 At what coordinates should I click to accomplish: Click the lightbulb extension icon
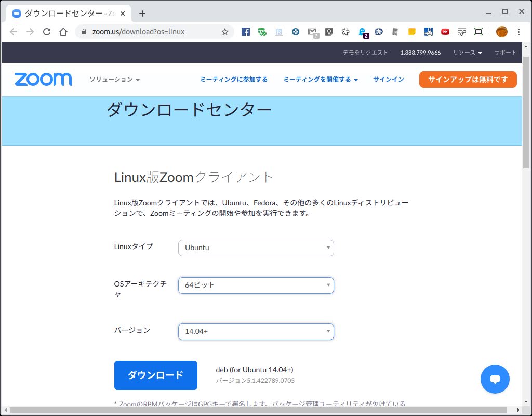[x=329, y=32]
